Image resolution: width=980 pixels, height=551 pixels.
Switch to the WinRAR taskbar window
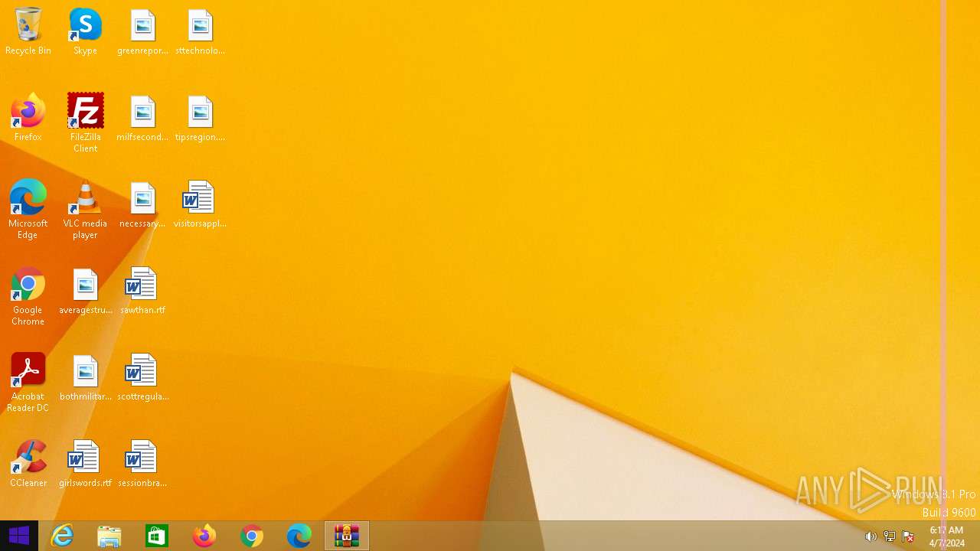(347, 536)
